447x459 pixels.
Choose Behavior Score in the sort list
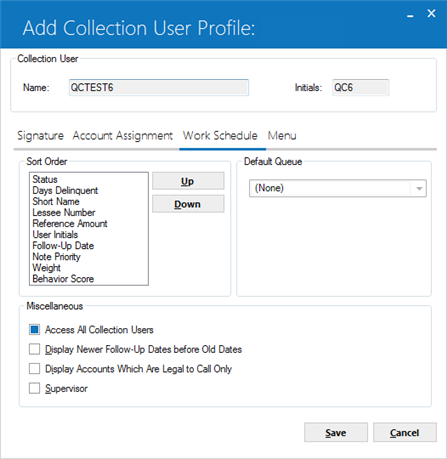63,279
